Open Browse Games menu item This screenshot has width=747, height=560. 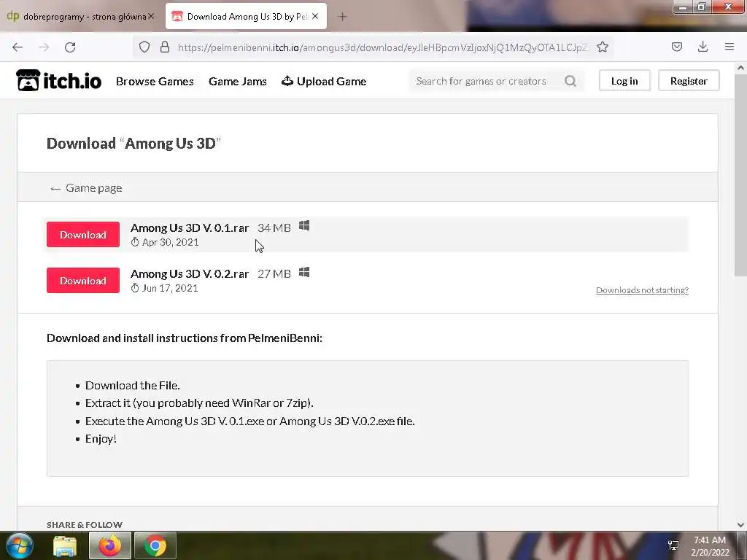tap(155, 82)
